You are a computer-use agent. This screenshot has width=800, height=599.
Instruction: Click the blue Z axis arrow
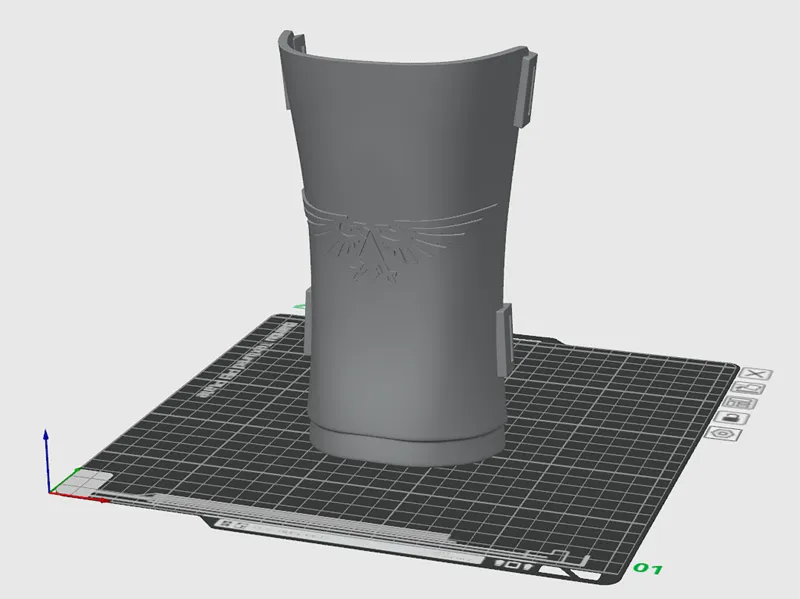(46, 459)
